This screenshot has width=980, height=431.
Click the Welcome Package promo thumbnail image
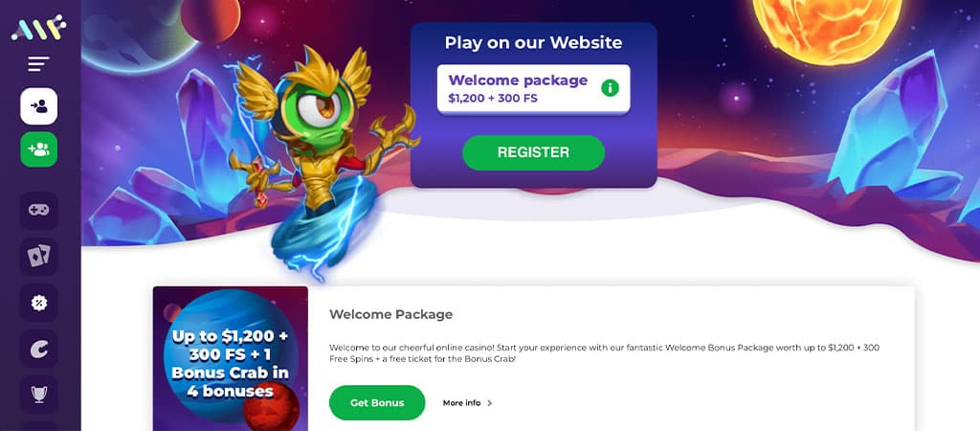tap(231, 358)
